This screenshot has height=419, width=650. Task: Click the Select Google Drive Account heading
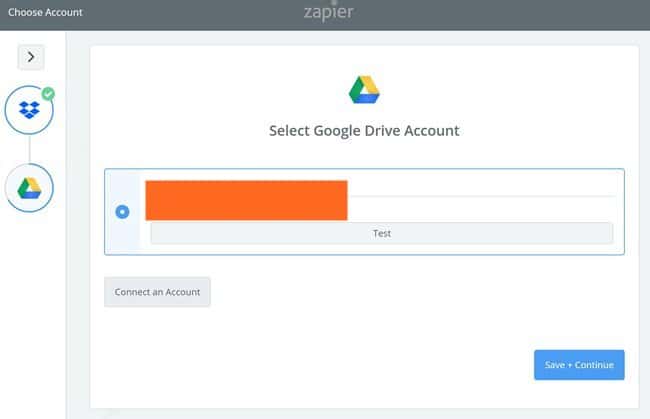click(x=364, y=131)
